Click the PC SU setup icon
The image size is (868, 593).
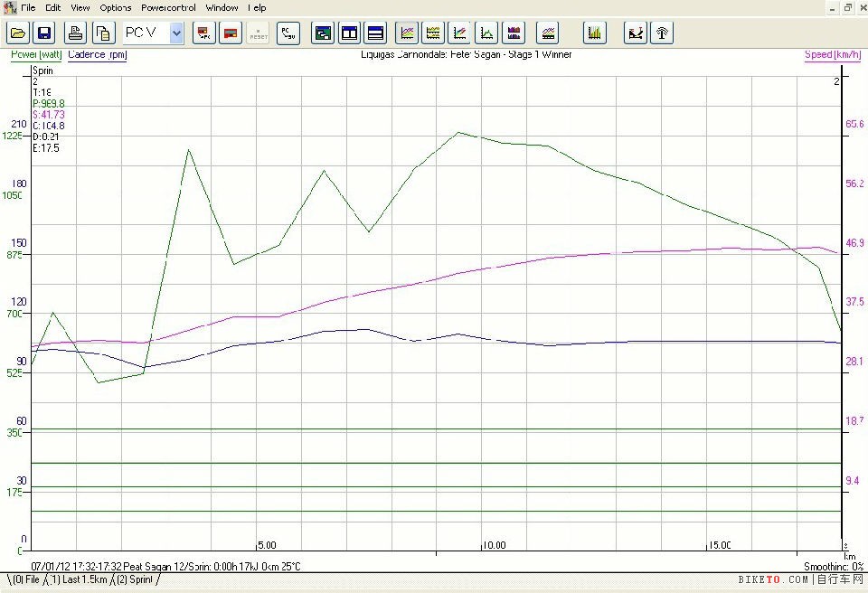point(288,33)
